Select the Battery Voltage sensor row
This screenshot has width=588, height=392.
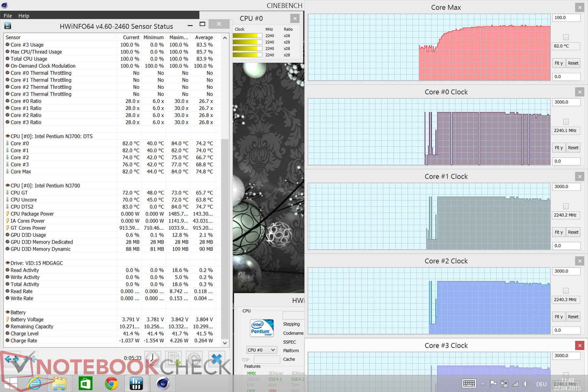pos(112,319)
